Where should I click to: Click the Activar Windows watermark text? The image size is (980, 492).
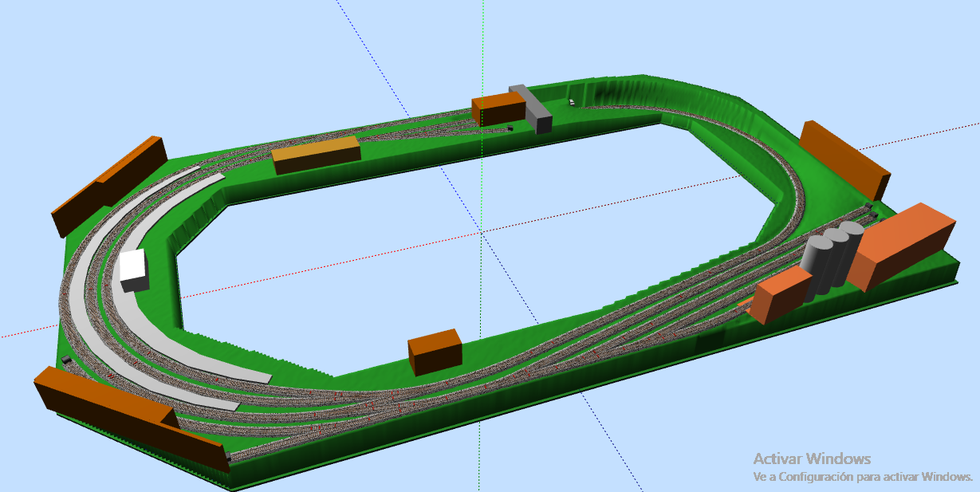[812, 459]
